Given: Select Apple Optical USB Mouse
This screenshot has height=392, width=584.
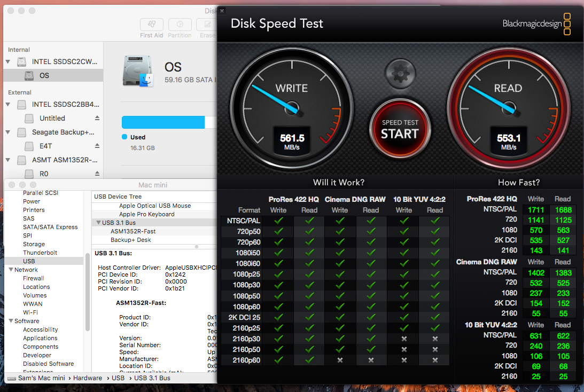Looking at the screenshot, I should click(x=154, y=206).
